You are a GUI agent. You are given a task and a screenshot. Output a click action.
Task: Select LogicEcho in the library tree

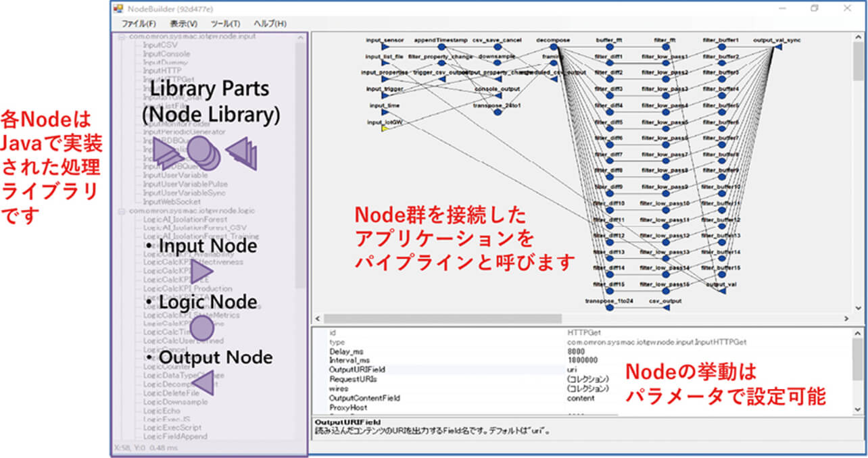(162, 410)
